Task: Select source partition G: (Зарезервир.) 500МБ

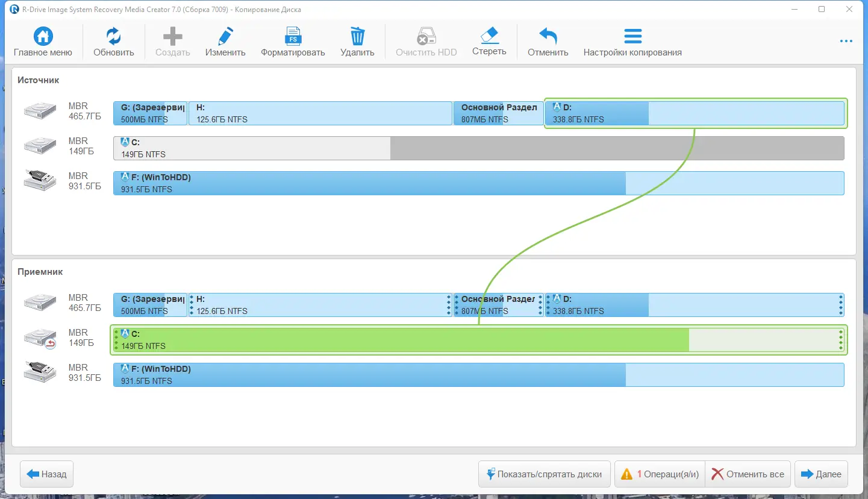Action: tap(150, 113)
